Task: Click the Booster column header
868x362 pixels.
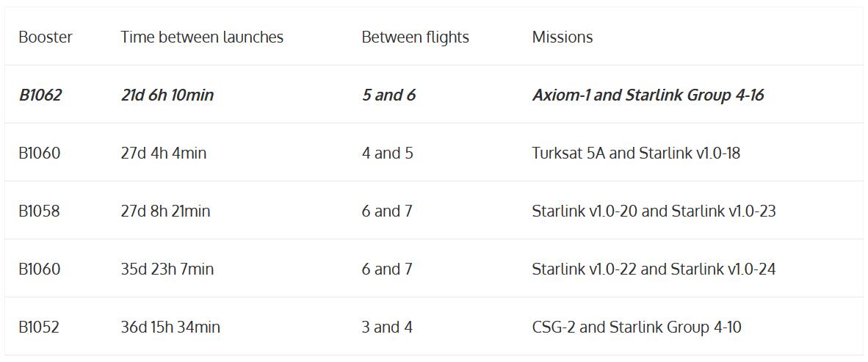Action: click(x=46, y=37)
